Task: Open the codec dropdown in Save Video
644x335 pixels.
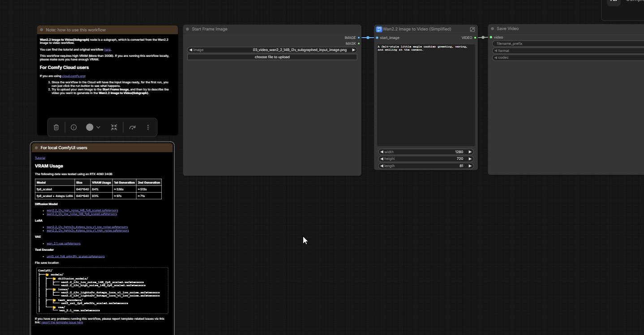Action: point(568,57)
